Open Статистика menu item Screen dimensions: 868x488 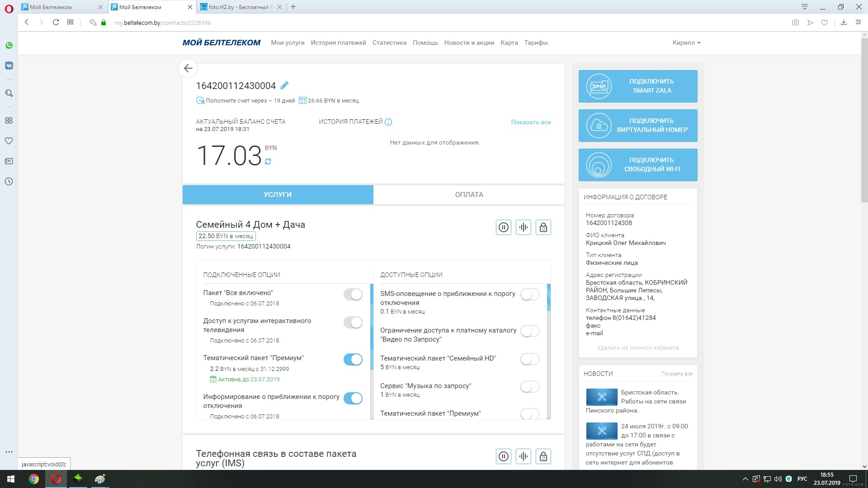pos(389,42)
